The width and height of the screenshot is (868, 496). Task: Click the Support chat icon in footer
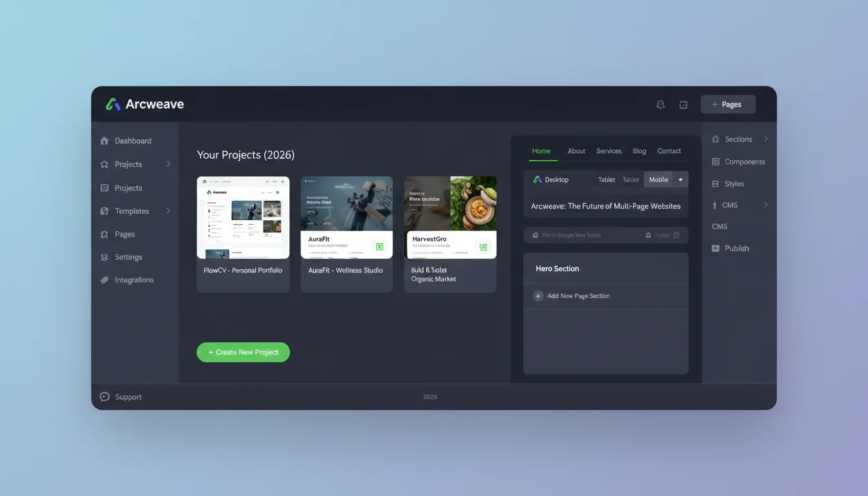pos(104,397)
